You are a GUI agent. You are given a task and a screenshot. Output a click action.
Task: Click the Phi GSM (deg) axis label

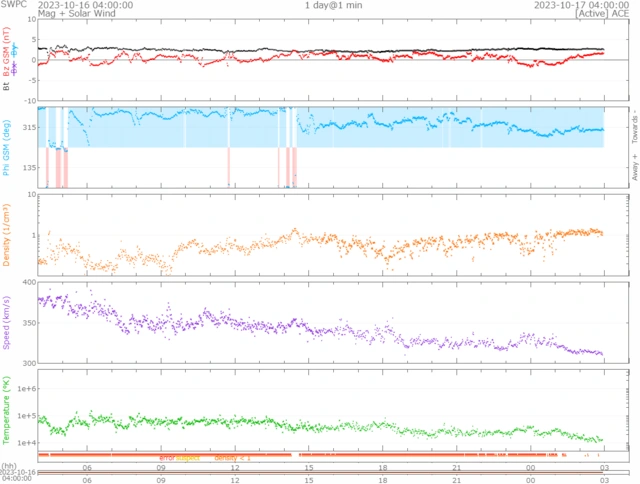point(9,149)
